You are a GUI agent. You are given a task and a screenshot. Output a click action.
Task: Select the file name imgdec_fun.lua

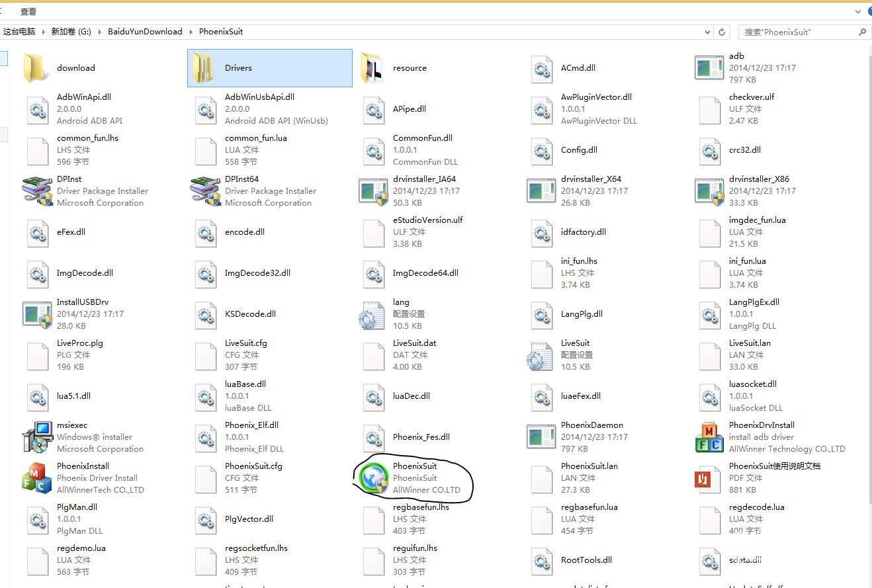point(758,220)
